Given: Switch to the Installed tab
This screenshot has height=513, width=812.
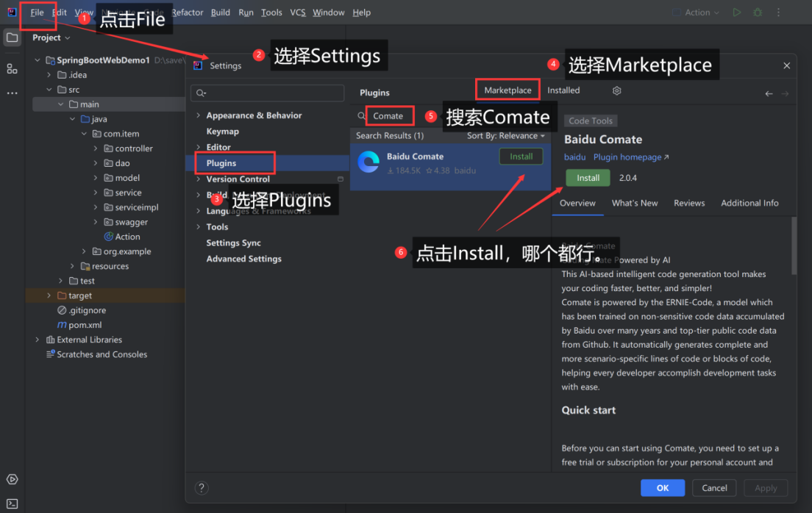Looking at the screenshot, I should [x=563, y=90].
